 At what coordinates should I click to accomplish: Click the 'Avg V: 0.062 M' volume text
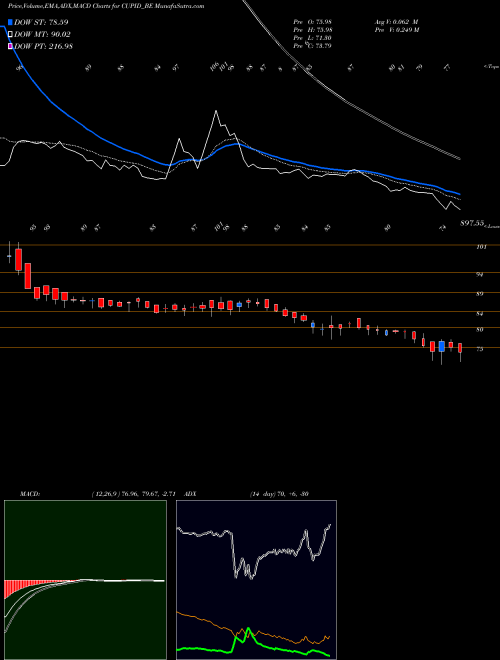coord(396,22)
